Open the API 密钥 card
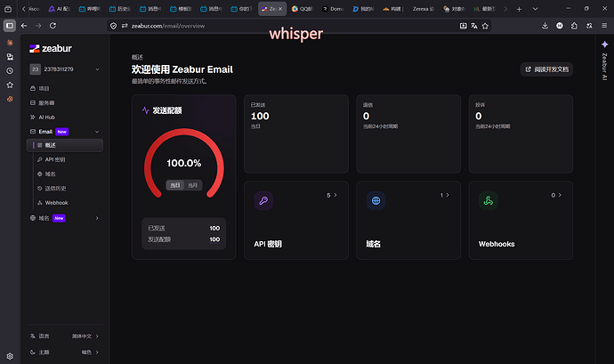Screen dimensions: 614x364 pos(296,220)
